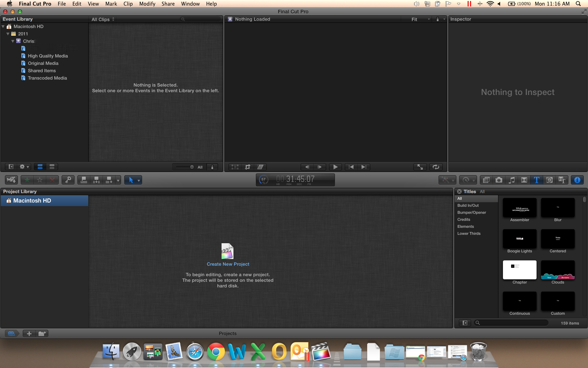Mark clip as Favorite with green star

coord(27,180)
